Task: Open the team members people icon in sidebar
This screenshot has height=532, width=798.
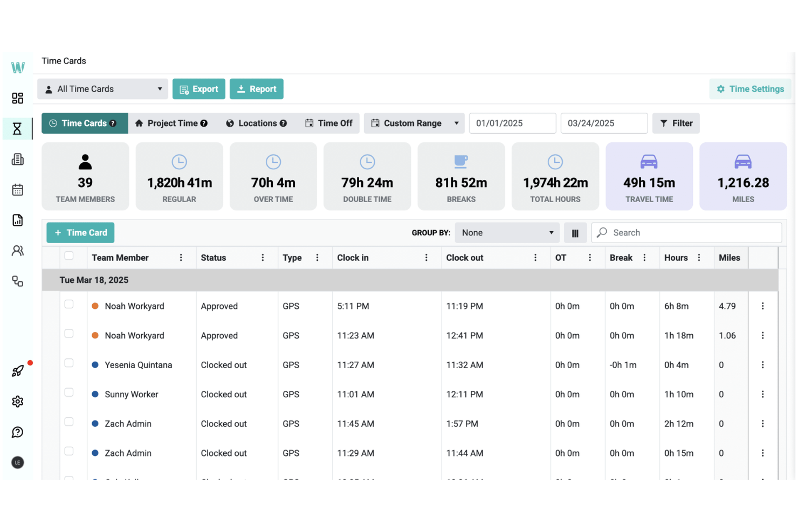Action: (x=18, y=251)
